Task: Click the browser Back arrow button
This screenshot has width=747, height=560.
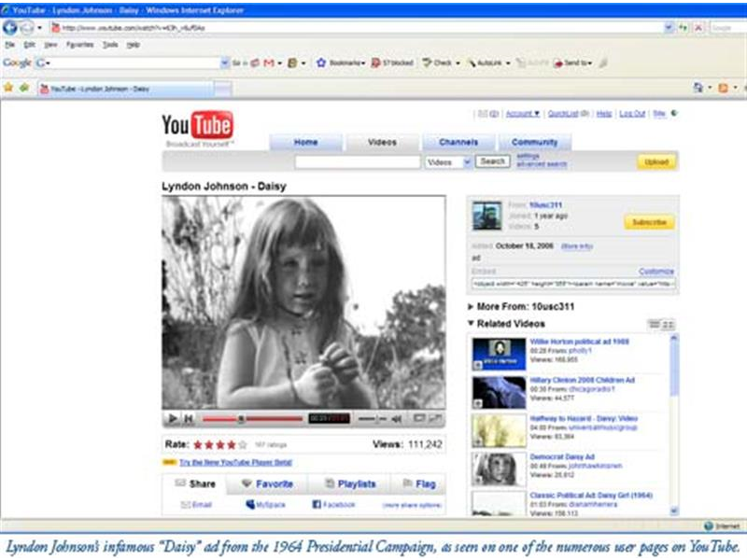Action: [x=10, y=28]
